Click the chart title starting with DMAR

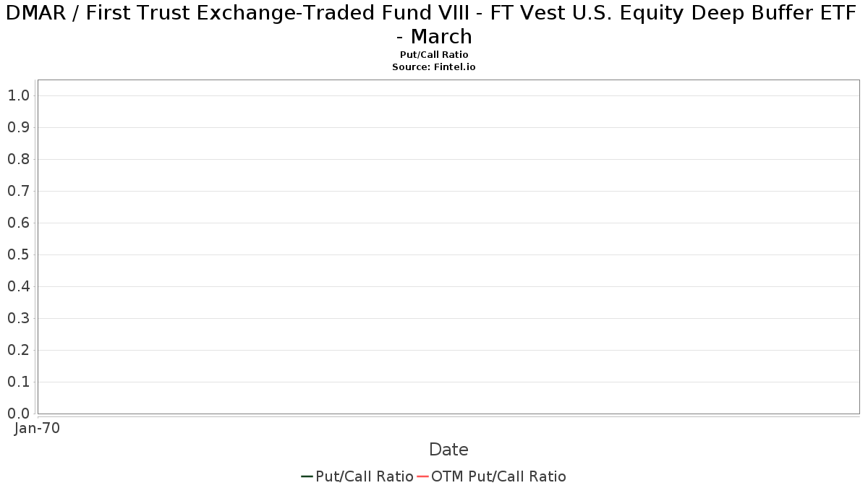pos(434,25)
